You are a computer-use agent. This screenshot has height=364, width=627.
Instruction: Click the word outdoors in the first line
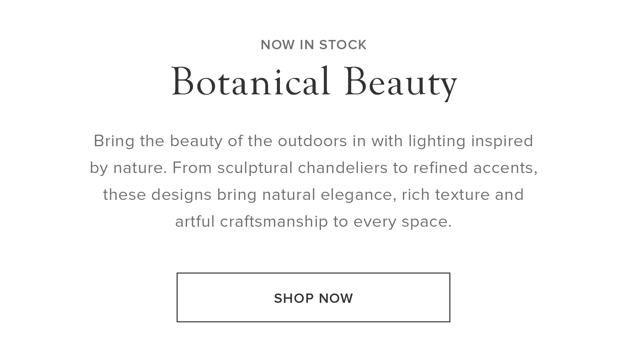click(x=312, y=141)
